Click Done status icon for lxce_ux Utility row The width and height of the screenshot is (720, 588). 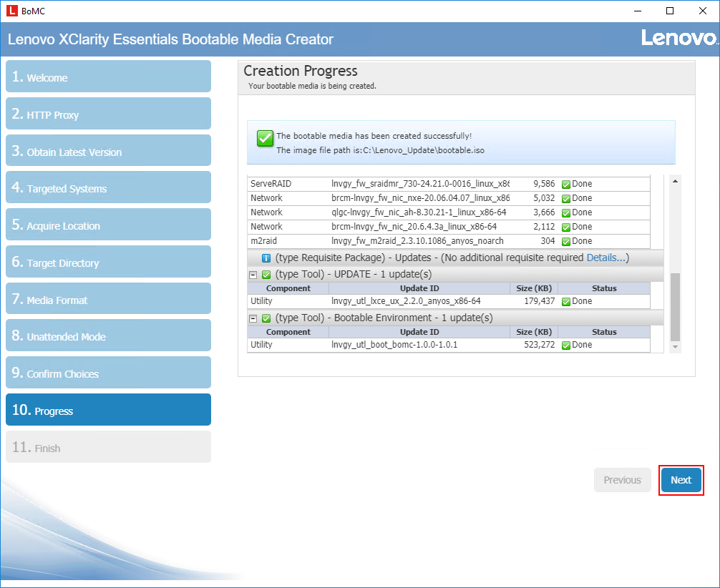[565, 302]
